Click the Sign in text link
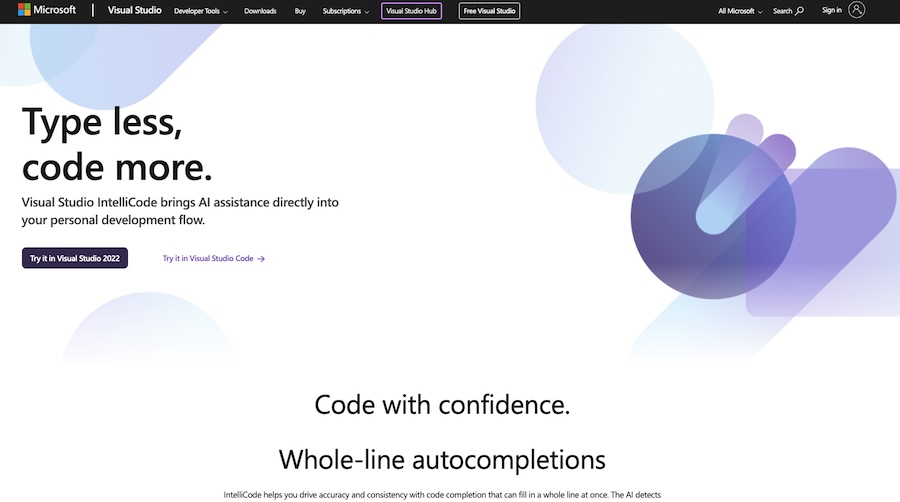Screen dimensions: 900x502 point(831,10)
